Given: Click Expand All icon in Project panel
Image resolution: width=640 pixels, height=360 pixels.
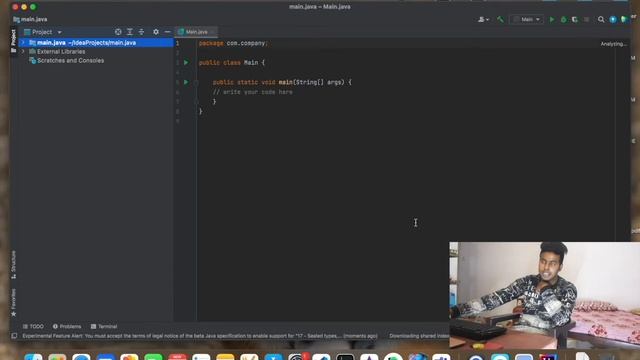Looking at the screenshot, I should pyautogui.click(x=129, y=32).
